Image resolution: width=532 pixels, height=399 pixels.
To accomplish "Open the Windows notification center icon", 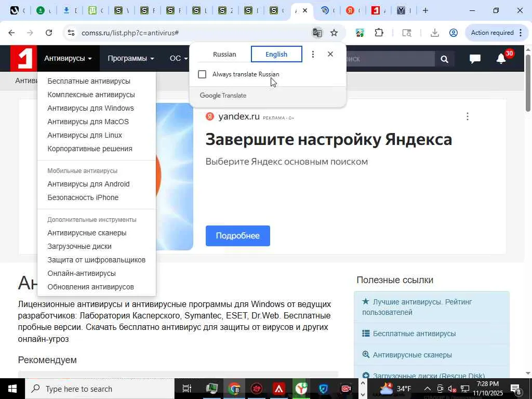I will 516,389.
